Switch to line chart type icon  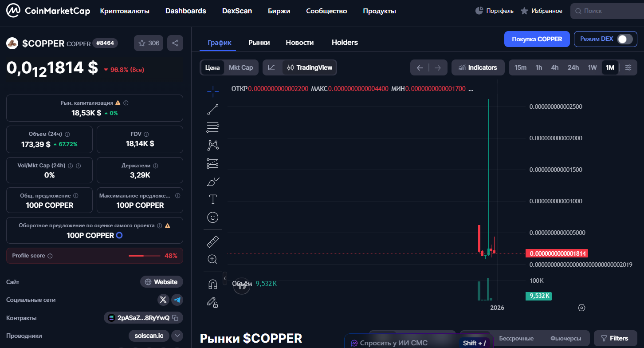pyautogui.click(x=272, y=67)
